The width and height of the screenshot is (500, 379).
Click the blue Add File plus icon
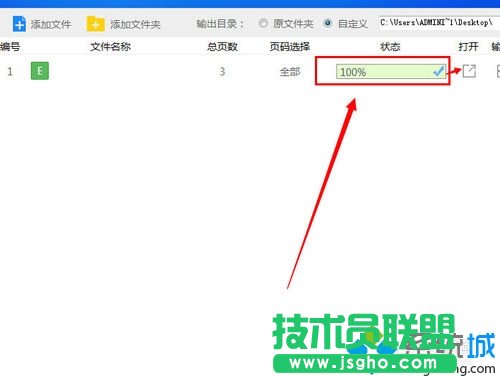coord(19,24)
